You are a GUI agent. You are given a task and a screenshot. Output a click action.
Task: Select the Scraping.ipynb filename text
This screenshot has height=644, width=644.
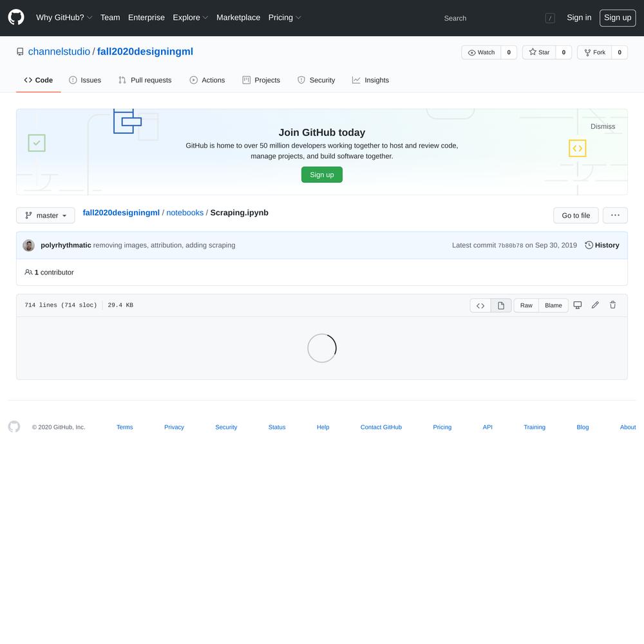240,213
